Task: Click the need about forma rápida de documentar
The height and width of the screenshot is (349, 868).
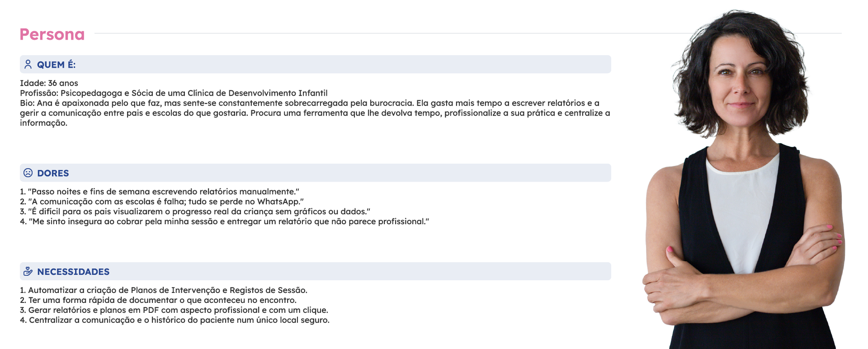Action: [x=158, y=300]
